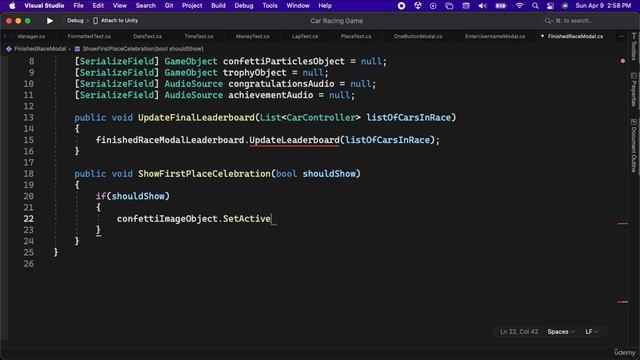Switch to the OneButtonModal.cs tab
The height and width of the screenshot is (360, 640).
[x=418, y=36]
